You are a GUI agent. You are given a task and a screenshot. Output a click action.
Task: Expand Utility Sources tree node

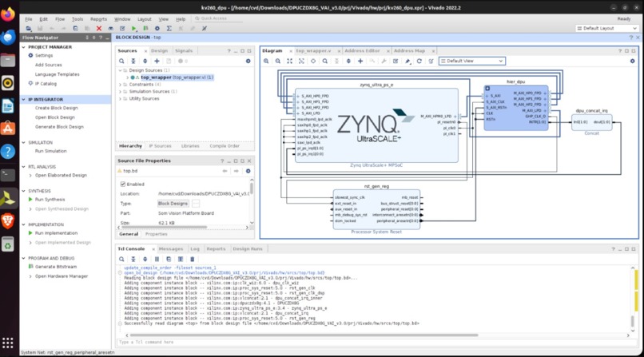click(x=121, y=99)
